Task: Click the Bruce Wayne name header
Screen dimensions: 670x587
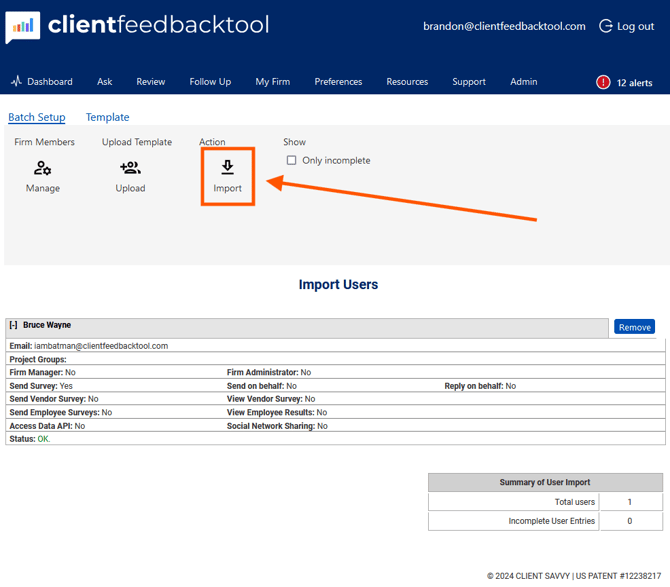Action: (47, 325)
